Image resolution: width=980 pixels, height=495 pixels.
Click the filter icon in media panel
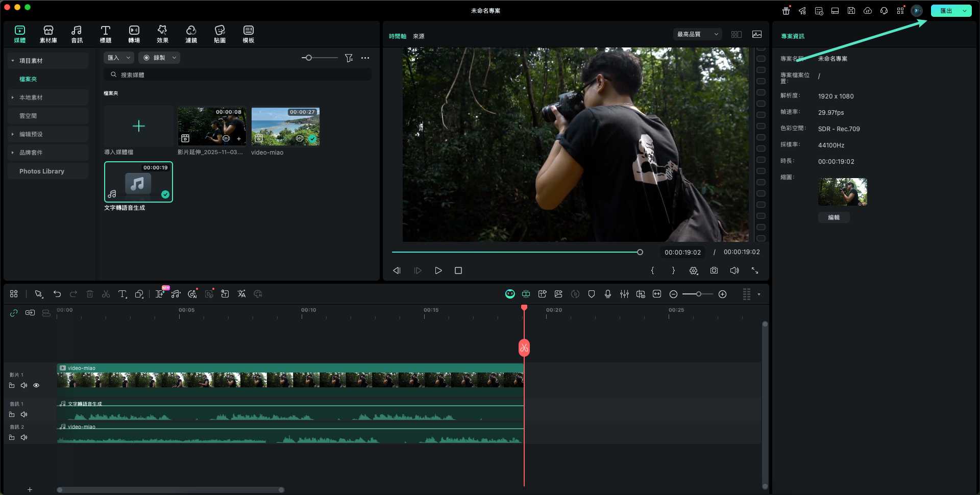[349, 58]
